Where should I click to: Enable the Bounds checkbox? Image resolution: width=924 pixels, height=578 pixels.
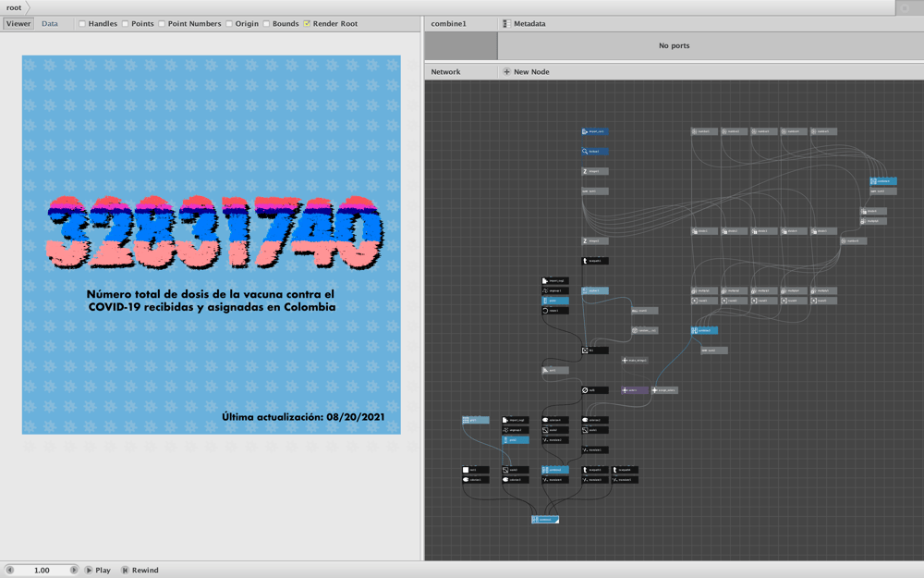click(266, 24)
